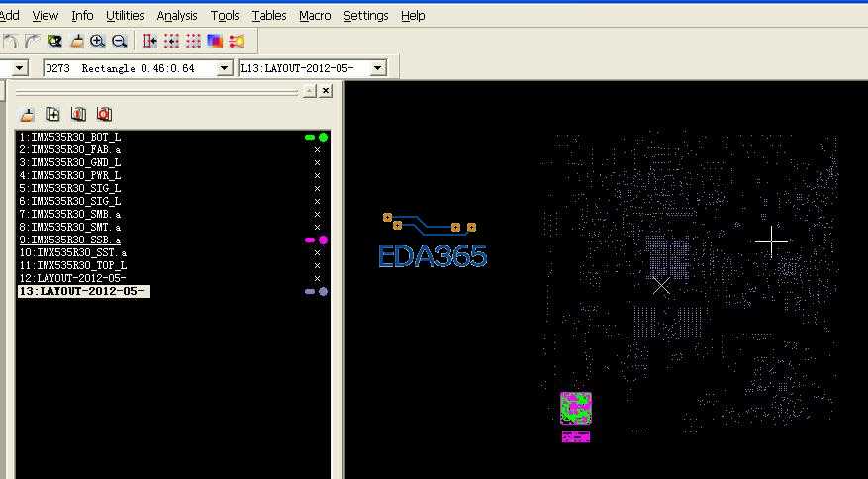
Task: Select layer row 10:IMX535R30_SST.a
Action: (73, 253)
